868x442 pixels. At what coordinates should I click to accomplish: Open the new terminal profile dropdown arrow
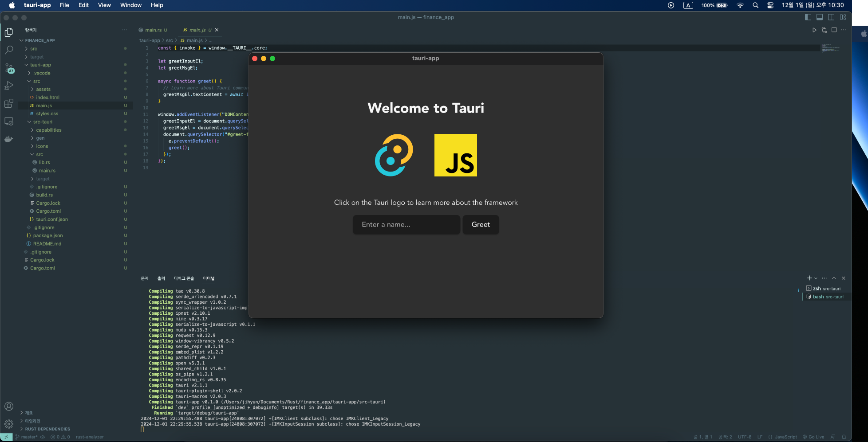coord(816,278)
